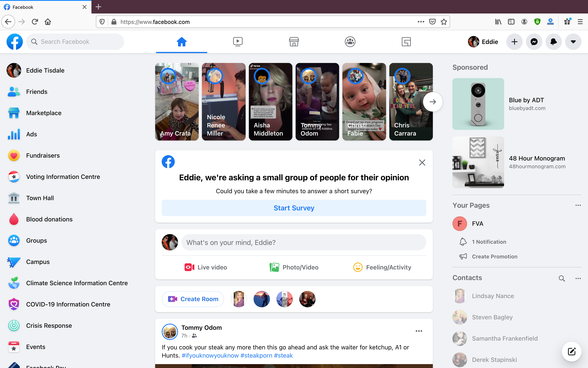The image size is (588, 368).
Task: View Nicole Renee Miller's story
Action: tap(224, 102)
